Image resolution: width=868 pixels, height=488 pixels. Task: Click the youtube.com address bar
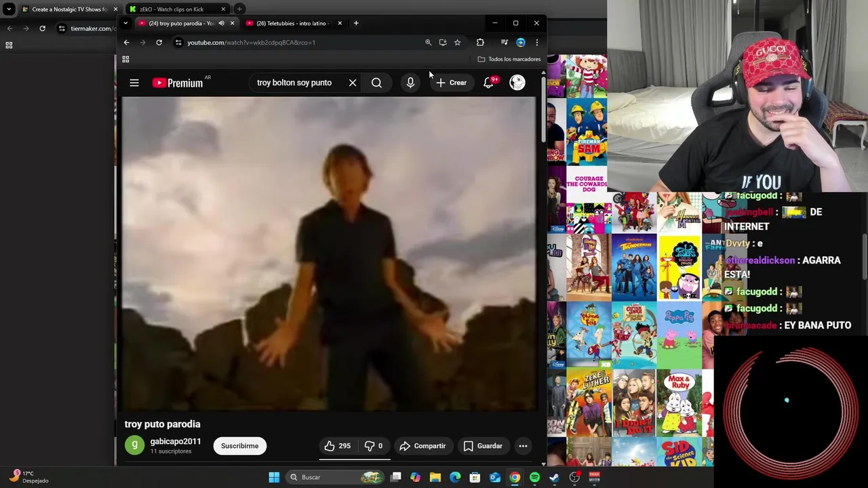[298, 43]
